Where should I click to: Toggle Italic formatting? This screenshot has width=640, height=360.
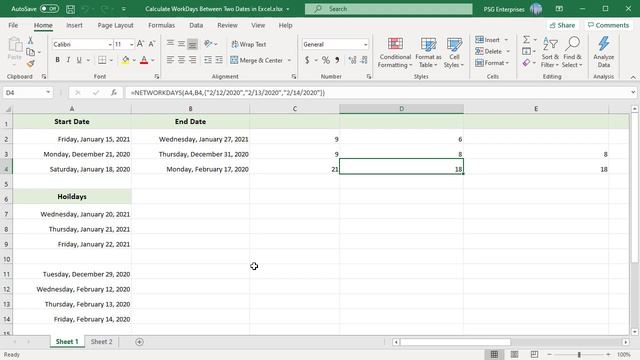(x=68, y=60)
